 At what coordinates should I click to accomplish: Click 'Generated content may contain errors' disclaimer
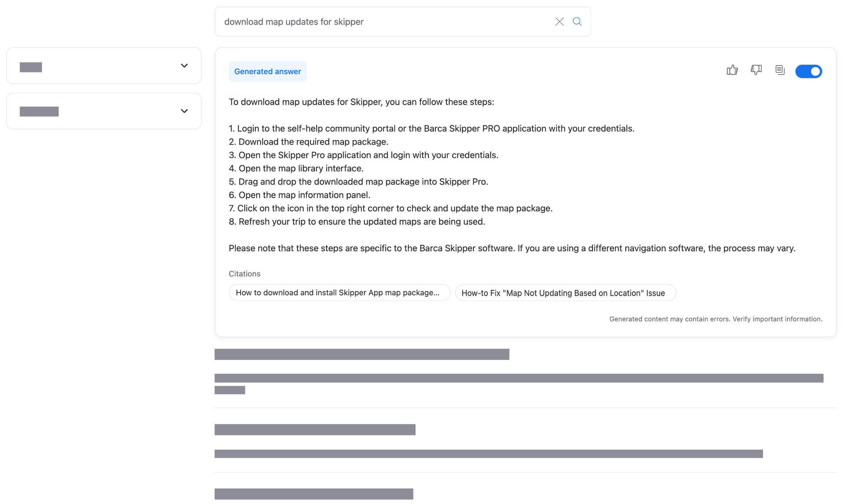(x=716, y=319)
